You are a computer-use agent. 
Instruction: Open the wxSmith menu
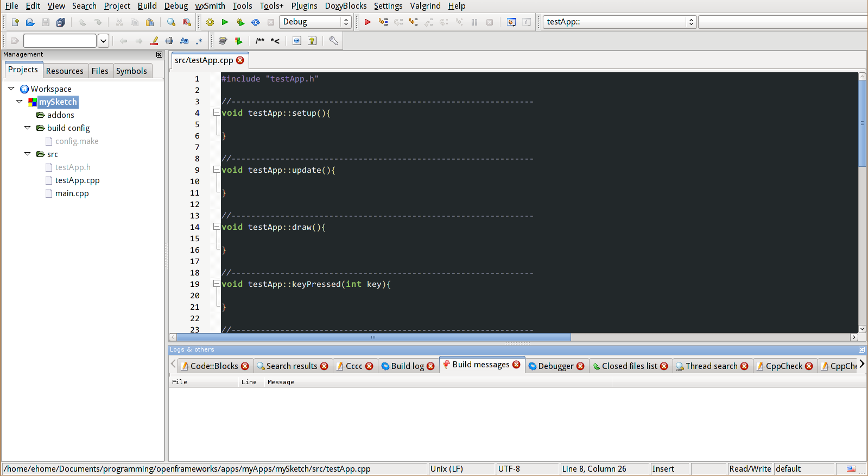pos(210,6)
